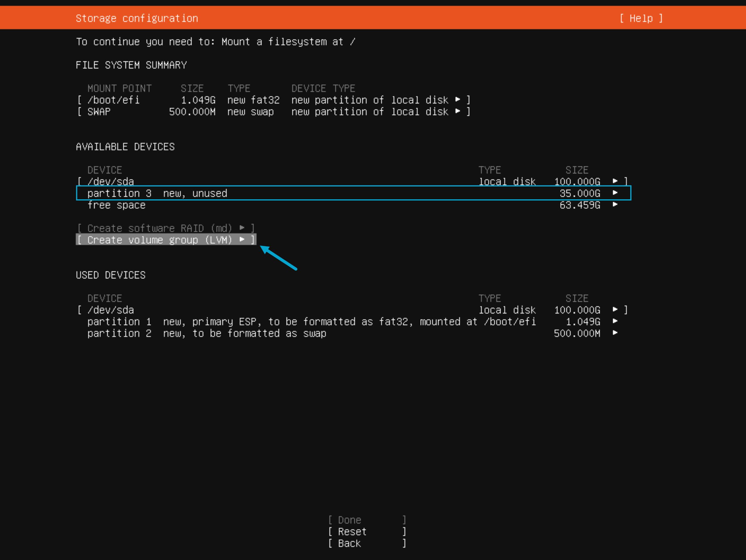
Task: Select the SWAP mount point row
Action: point(99,112)
